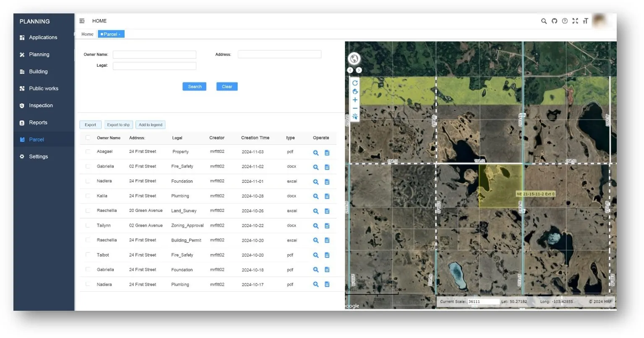Click the blue Search button
This screenshot has height=338, width=644.
point(194,86)
